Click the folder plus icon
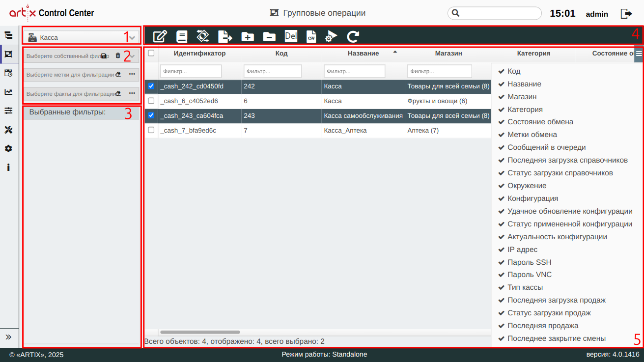 tap(248, 36)
